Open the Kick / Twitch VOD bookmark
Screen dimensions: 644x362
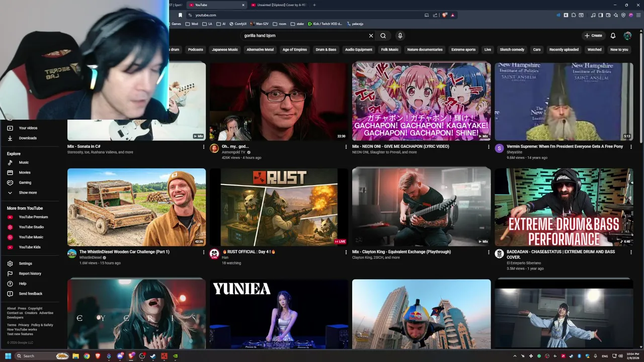[325, 24]
